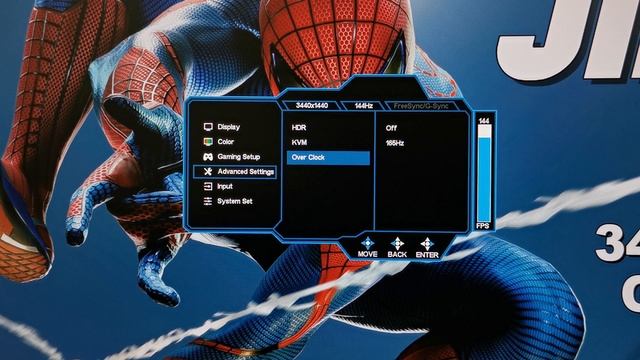Select the Advanced Settings tools icon
The height and width of the screenshot is (360, 640).
tap(208, 172)
